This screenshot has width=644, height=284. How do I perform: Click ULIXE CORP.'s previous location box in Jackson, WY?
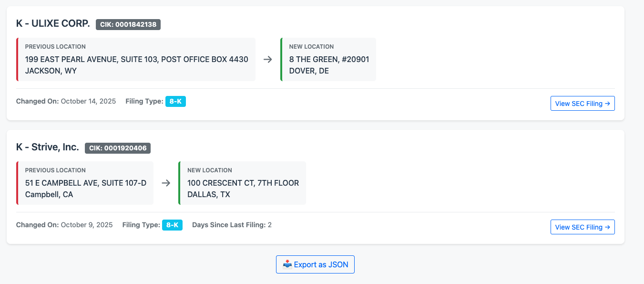136,59
